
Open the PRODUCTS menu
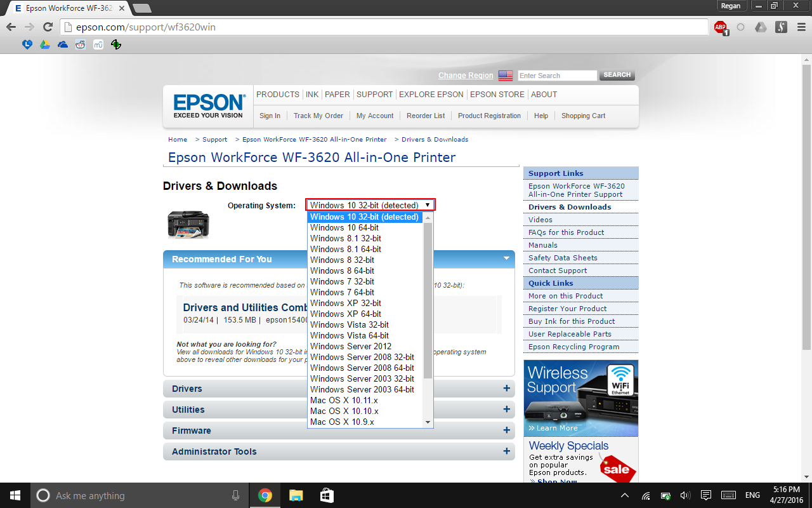[x=278, y=95]
